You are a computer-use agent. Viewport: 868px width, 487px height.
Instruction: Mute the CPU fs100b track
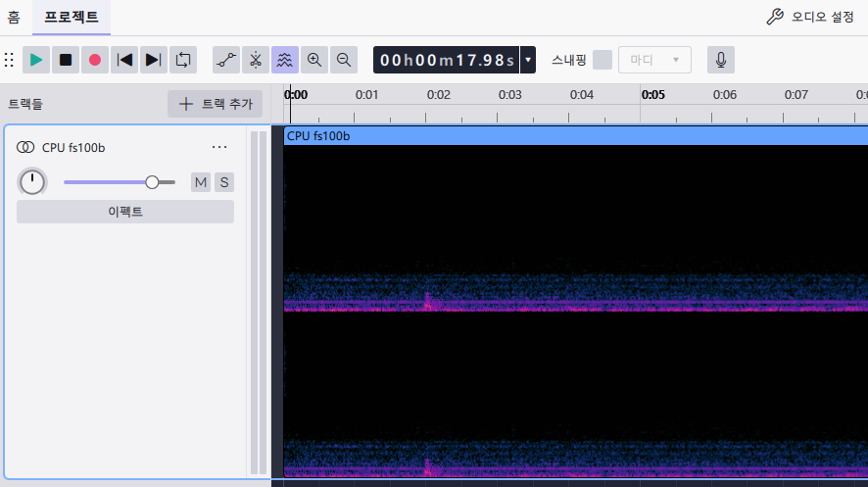(x=201, y=182)
